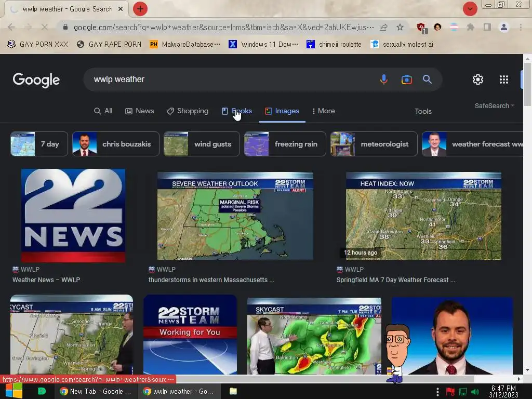This screenshot has width=532, height=399.
Task: Open the uBlock shield extension
Action: 422,28
